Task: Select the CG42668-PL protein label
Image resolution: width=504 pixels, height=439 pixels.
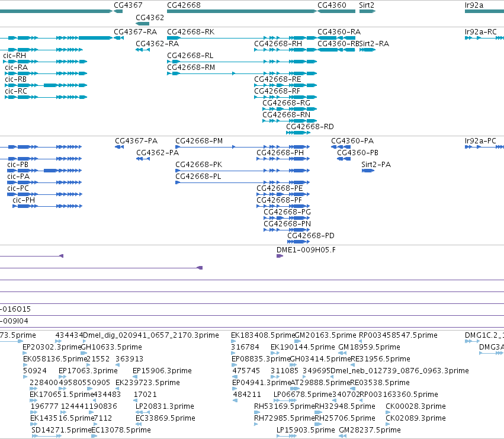Action: [x=198, y=177]
